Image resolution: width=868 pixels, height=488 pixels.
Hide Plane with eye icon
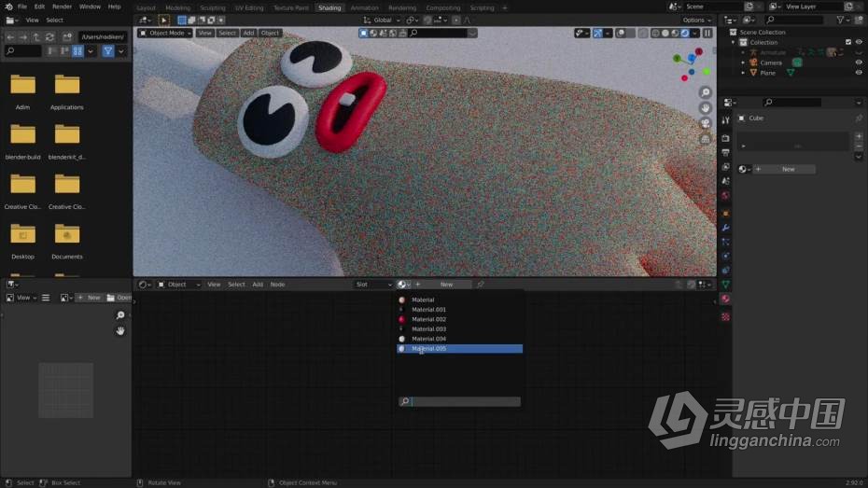[x=859, y=73]
